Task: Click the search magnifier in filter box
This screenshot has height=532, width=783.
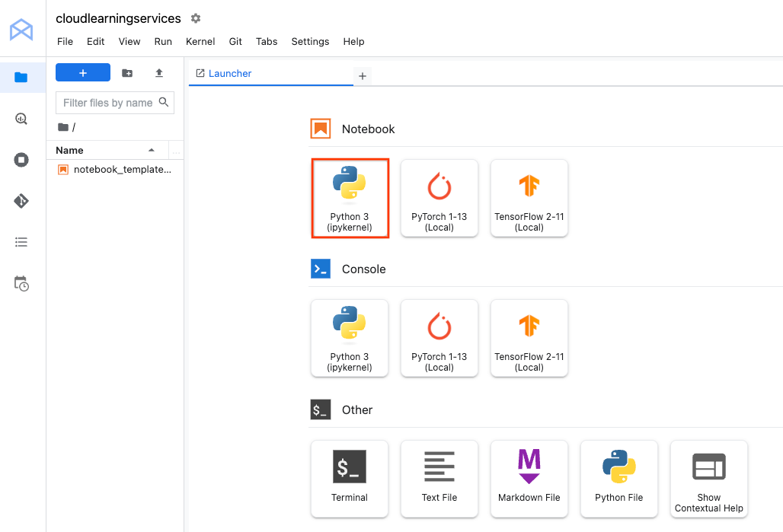Action: pyautogui.click(x=163, y=102)
